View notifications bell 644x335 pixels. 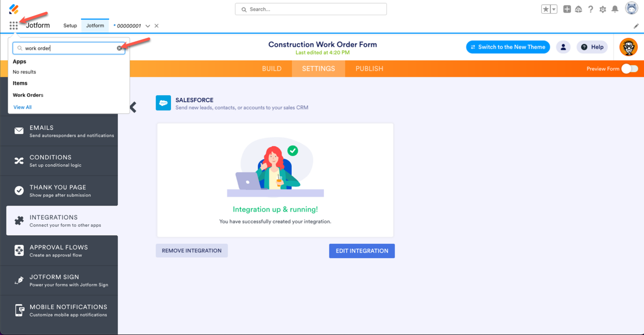point(615,9)
